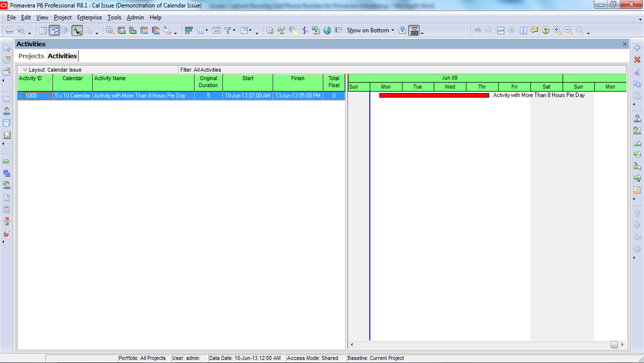Open the Enterprise menu
The height and width of the screenshot is (363, 644).
(89, 18)
